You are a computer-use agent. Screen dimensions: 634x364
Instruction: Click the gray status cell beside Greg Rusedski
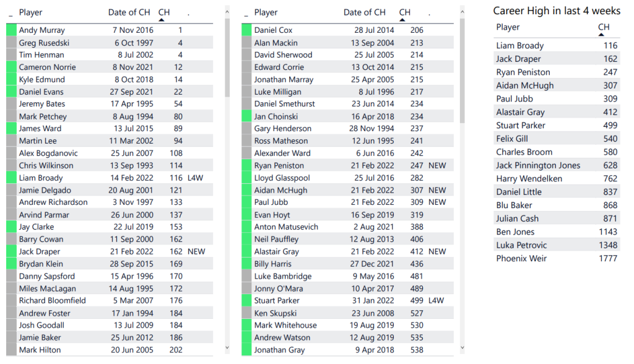[11, 43]
